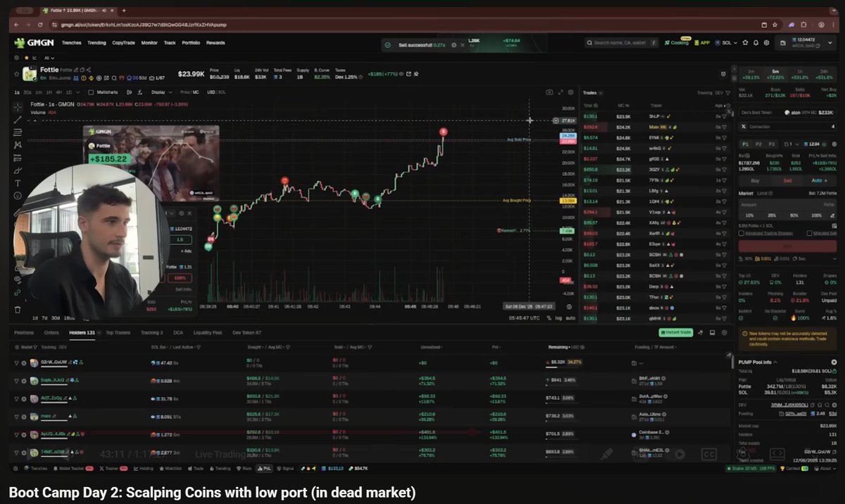Click the Cooking icon link in header
The width and height of the screenshot is (845, 504).
click(676, 43)
